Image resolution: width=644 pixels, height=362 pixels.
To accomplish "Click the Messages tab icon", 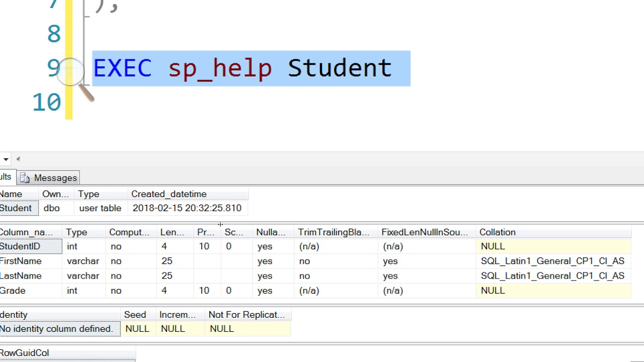I will 26,178.
